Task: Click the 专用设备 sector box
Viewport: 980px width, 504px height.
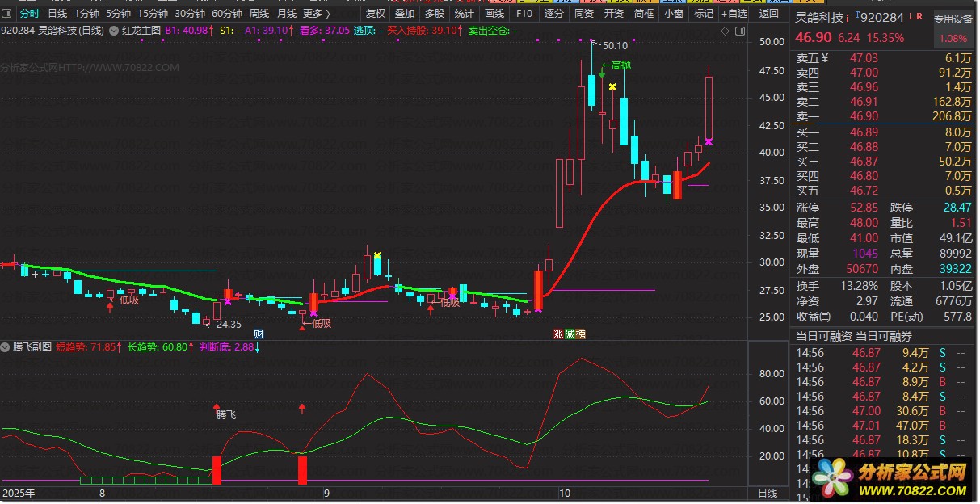Action: [953, 19]
